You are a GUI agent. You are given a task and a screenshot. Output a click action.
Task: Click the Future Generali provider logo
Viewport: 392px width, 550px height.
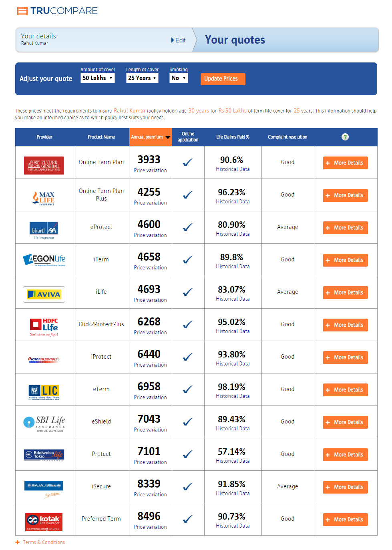44,165
